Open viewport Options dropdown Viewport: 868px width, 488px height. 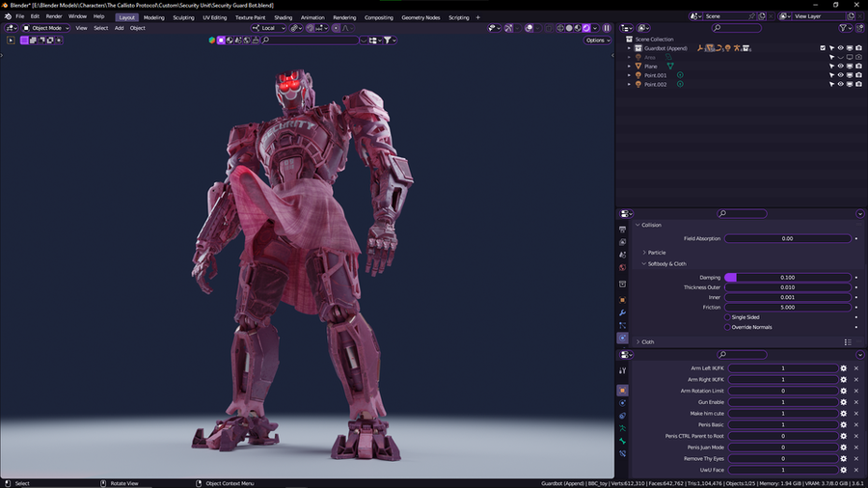coord(597,40)
